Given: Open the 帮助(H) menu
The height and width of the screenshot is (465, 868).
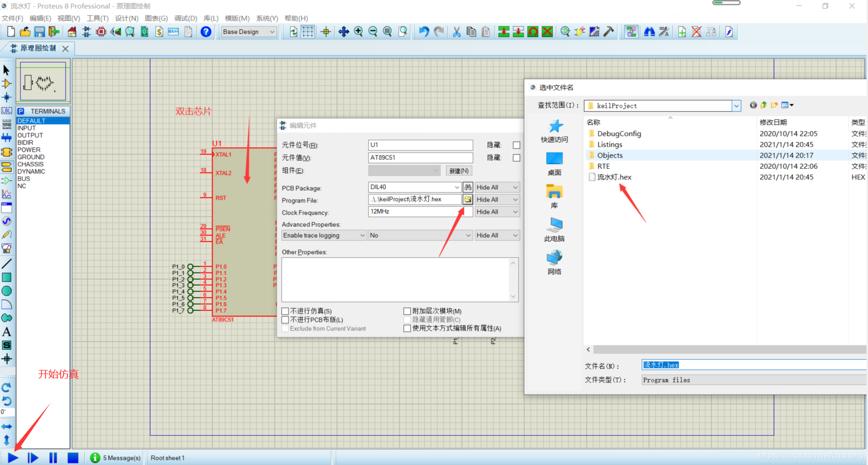Looking at the screenshot, I should pos(296,18).
